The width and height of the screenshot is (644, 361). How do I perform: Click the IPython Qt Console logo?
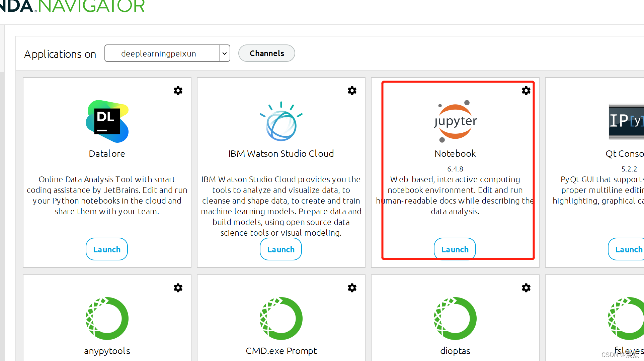pyautogui.click(x=626, y=122)
